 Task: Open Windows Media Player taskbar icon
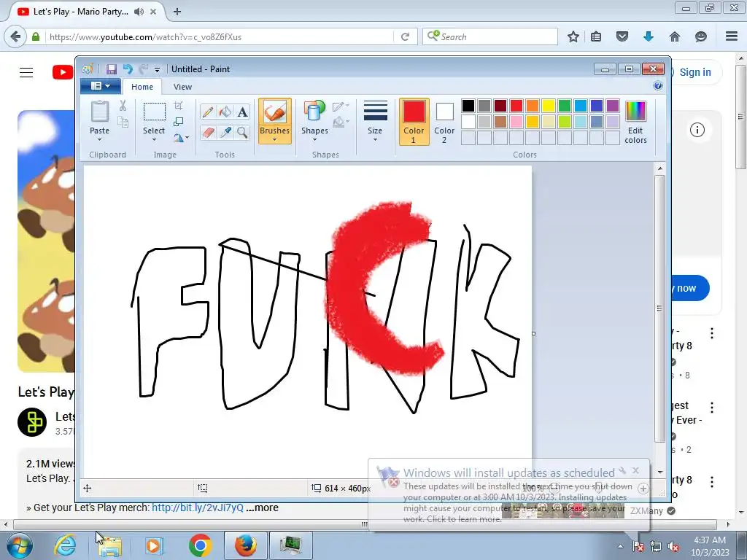coord(155,545)
